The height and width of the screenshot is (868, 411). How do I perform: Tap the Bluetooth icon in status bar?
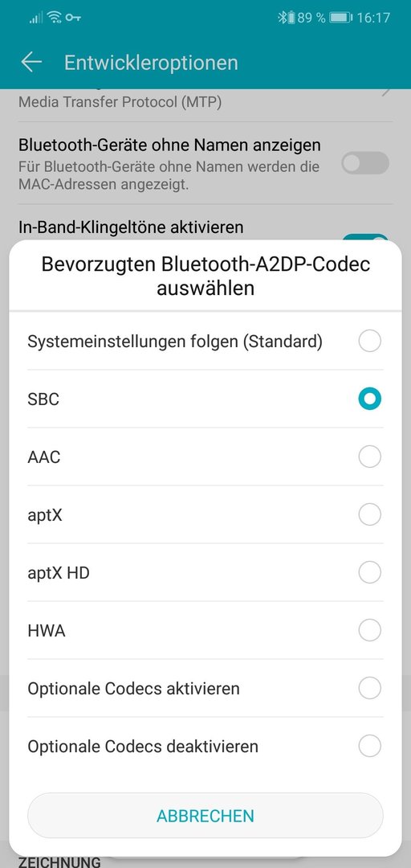click(x=283, y=18)
